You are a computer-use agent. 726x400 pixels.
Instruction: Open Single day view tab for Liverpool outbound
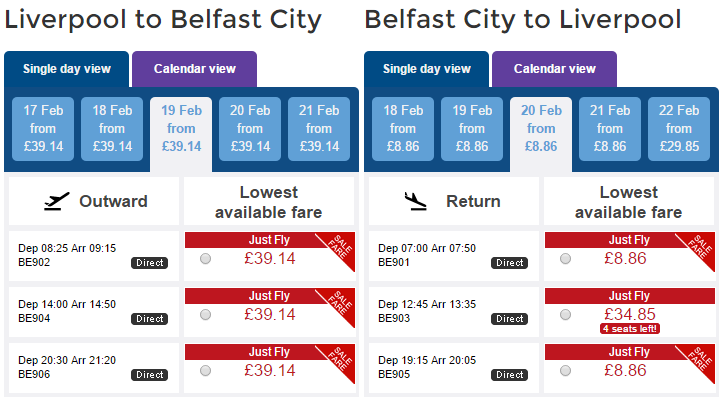click(x=67, y=69)
